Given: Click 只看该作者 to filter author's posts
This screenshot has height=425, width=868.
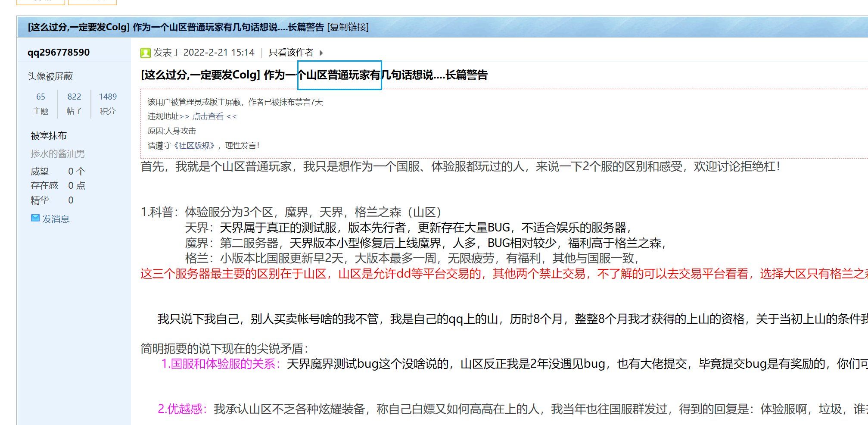Looking at the screenshot, I should [291, 52].
